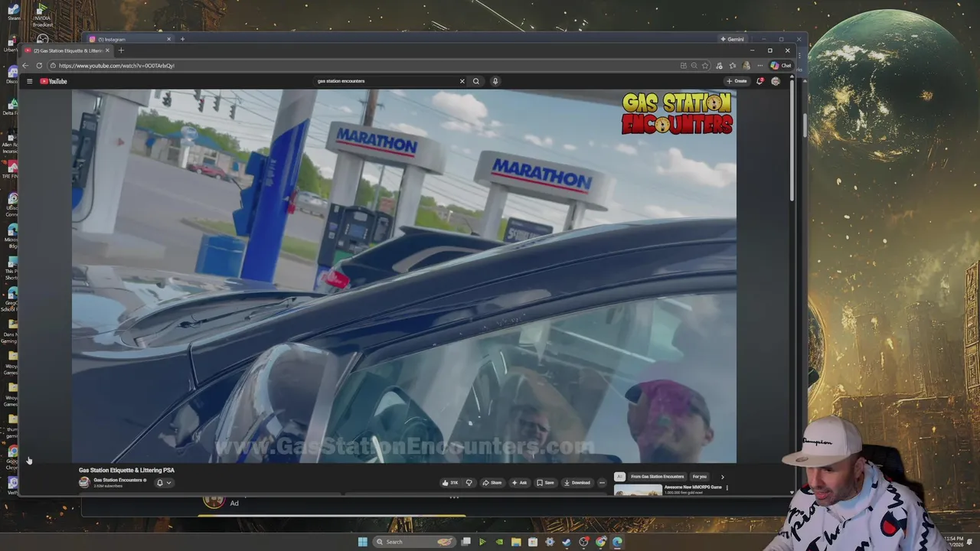Open more actions ellipsis beside Download

[602, 483]
